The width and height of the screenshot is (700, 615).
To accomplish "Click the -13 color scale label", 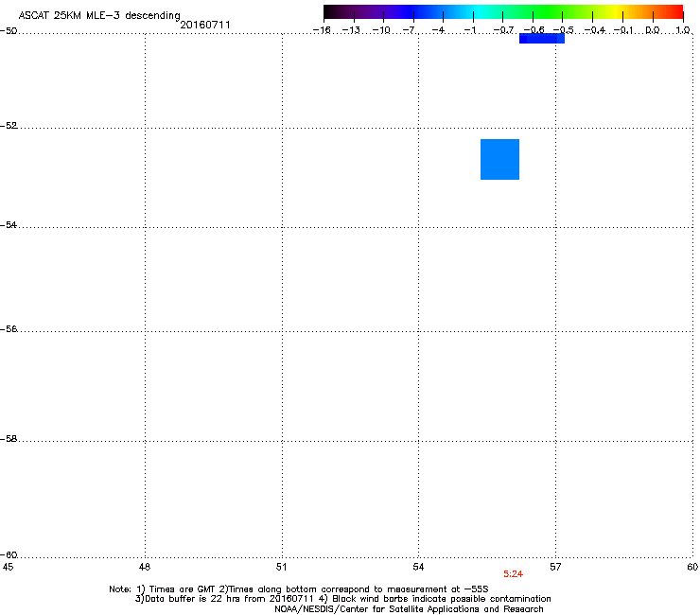I will [x=351, y=30].
